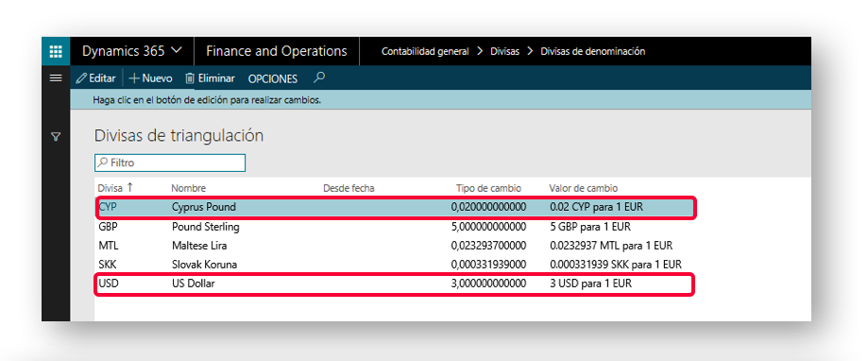
Task: Select the MTL currency cell
Action: [x=108, y=246]
